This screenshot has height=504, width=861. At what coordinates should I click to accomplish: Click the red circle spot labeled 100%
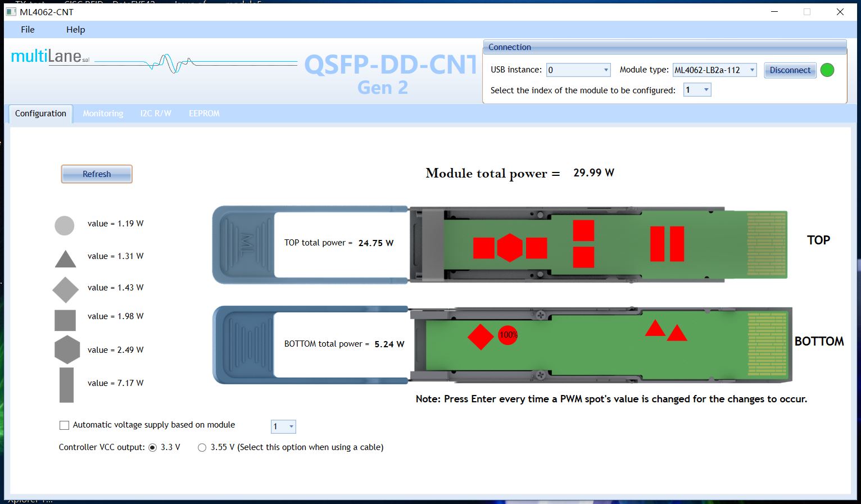[507, 335]
